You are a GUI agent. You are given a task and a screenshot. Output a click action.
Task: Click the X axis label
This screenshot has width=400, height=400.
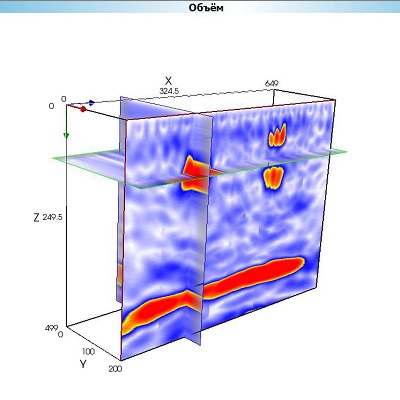(169, 81)
